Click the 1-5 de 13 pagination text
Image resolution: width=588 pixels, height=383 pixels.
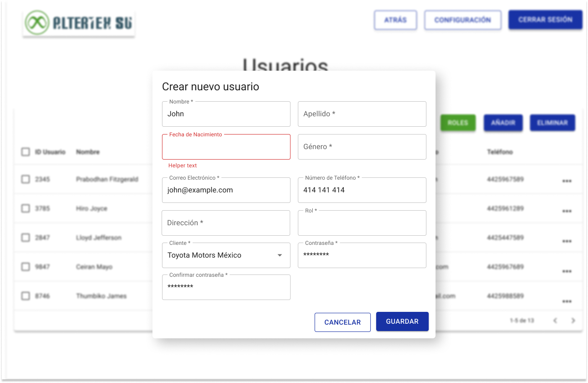click(x=522, y=321)
